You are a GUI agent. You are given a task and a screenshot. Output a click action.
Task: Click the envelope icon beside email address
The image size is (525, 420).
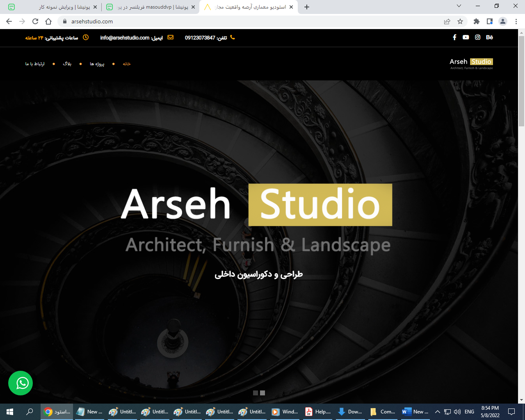(x=171, y=37)
